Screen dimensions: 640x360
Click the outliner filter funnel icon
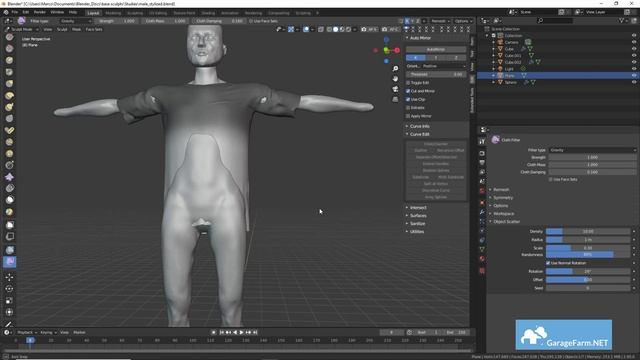point(622,20)
